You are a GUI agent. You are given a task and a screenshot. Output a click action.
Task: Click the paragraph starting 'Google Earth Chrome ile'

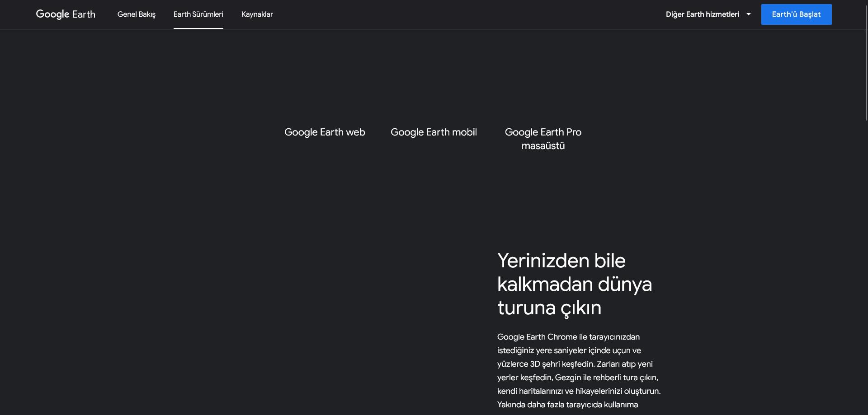pyautogui.click(x=568, y=337)
